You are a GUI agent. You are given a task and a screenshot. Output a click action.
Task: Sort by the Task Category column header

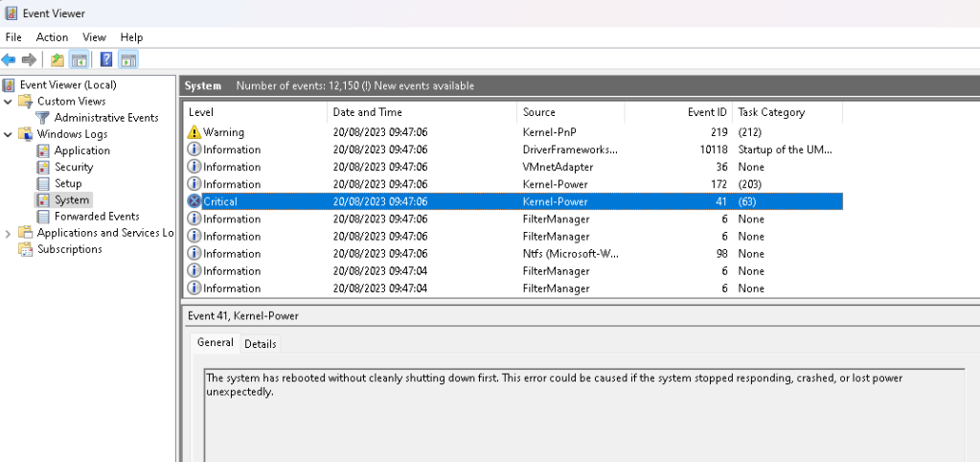click(x=786, y=112)
